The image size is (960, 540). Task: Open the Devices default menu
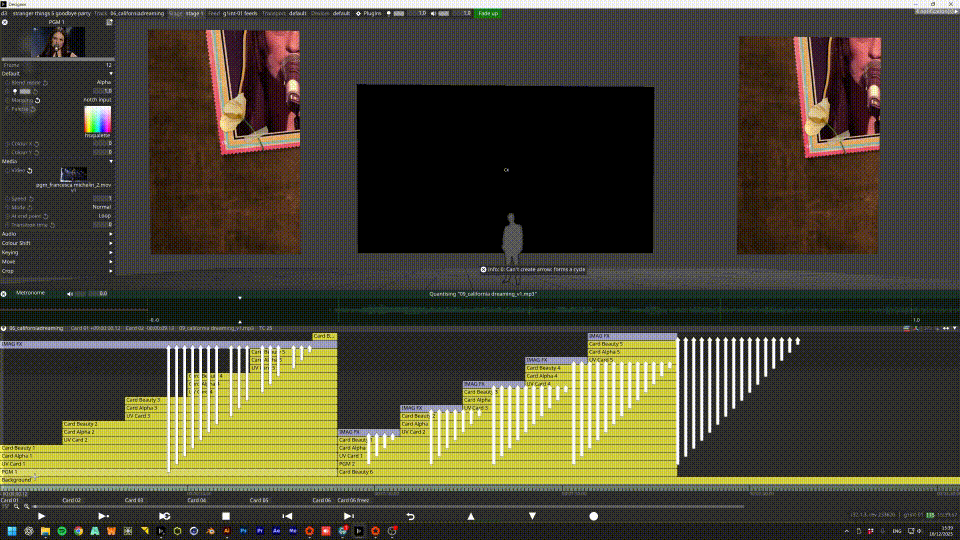[331, 13]
